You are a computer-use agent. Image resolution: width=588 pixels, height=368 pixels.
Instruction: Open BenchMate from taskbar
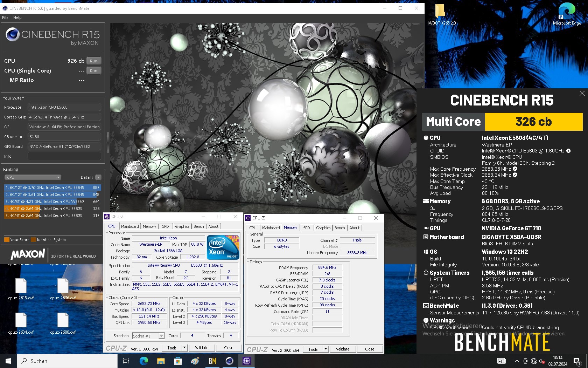pos(212,361)
